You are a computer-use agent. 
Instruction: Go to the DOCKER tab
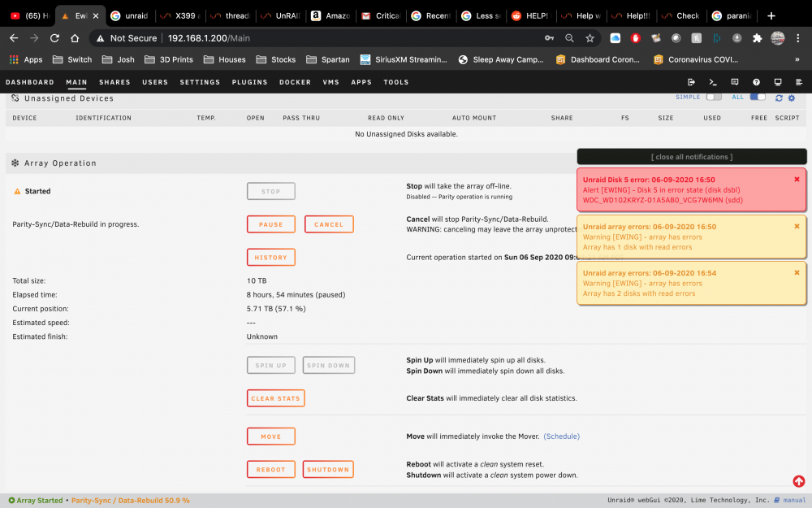tap(296, 82)
